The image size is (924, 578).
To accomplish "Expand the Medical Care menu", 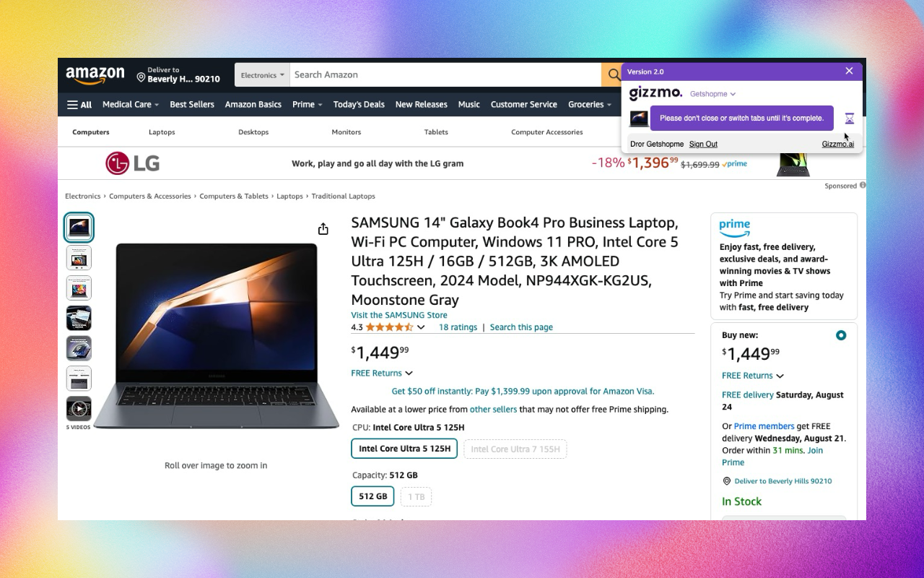I will pos(131,105).
